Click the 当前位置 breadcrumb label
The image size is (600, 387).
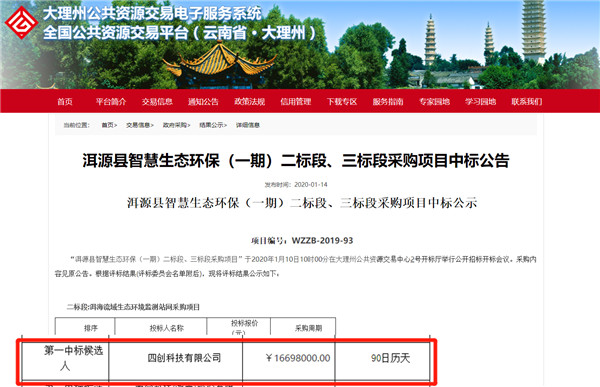76,125
